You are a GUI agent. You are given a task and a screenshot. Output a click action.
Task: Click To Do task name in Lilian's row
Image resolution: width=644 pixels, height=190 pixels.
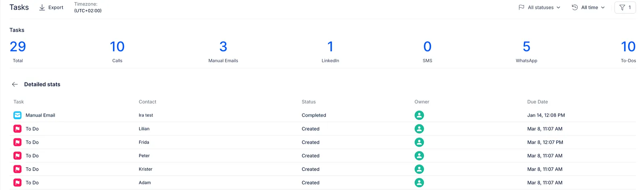(32, 129)
